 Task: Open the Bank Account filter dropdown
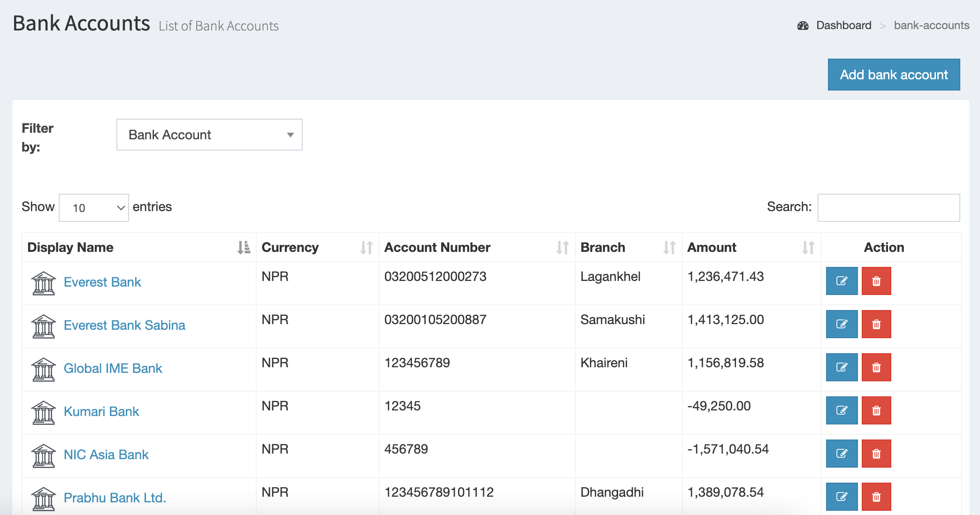209,135
